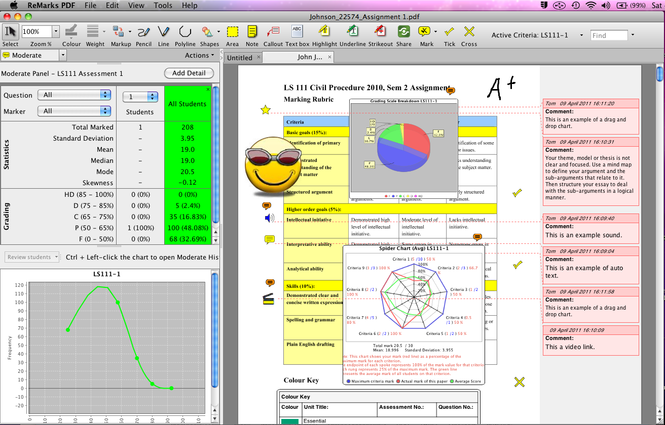Click the Find search field
Image resolution: width=665 pixels, height=425 pixels.
pos(609,36)
